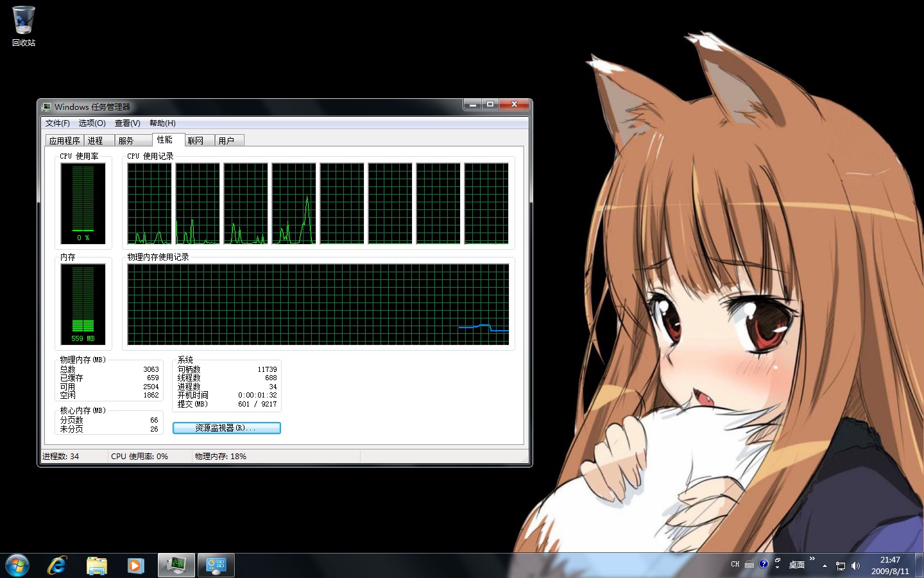Switch to the 应用程序 tab
Screen dimensions: 924x578
point(65,141)
